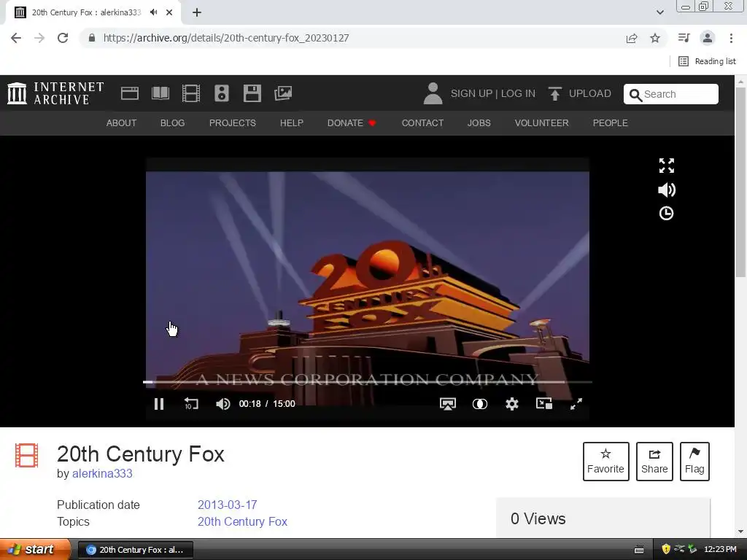Click the address bar URL
The width and height of the screenshot is (747, 560).
pos(226,38)
